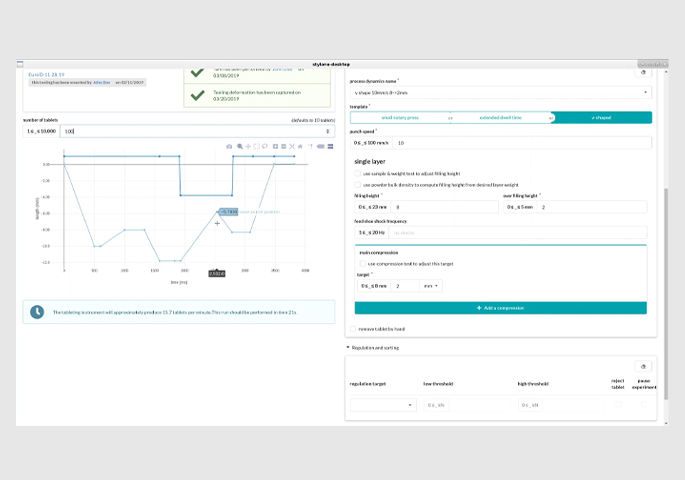Open the process dynamics name dropdown
Image resolution: width=685 pixels, height=480 pixels.
coord(501,93)
